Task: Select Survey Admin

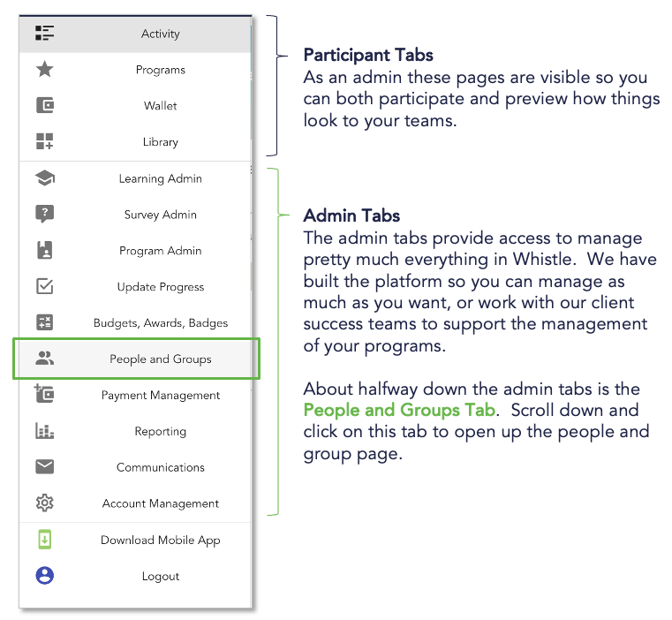Action: pos(135,215)
